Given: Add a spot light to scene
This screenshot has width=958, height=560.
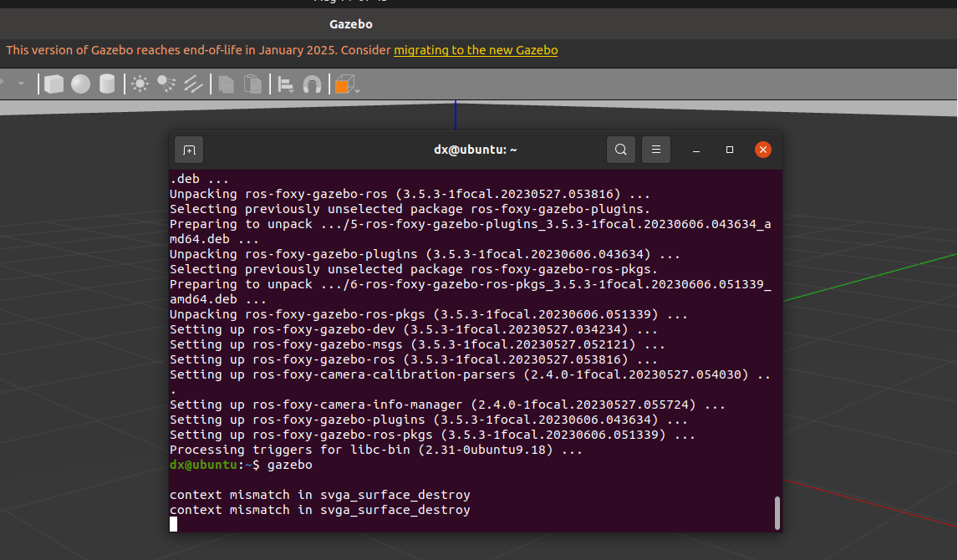Looking at the screenshot, I should [x=166, y=84].
